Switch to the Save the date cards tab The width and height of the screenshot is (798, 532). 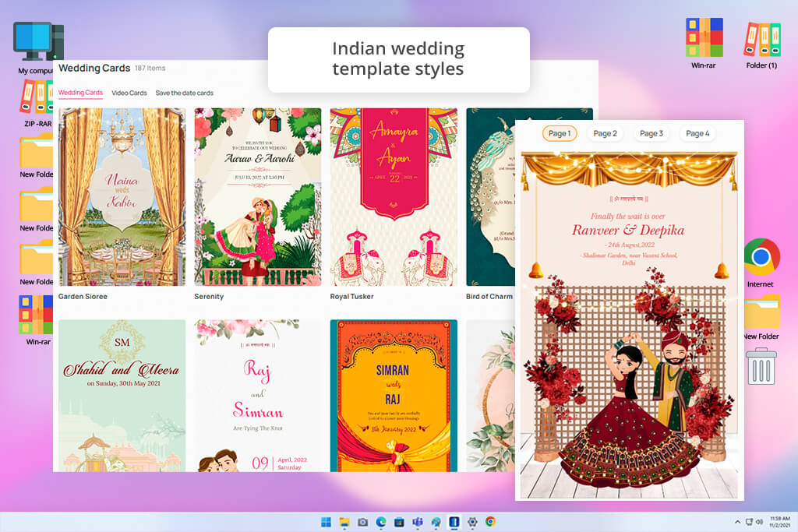coord(184,93)
